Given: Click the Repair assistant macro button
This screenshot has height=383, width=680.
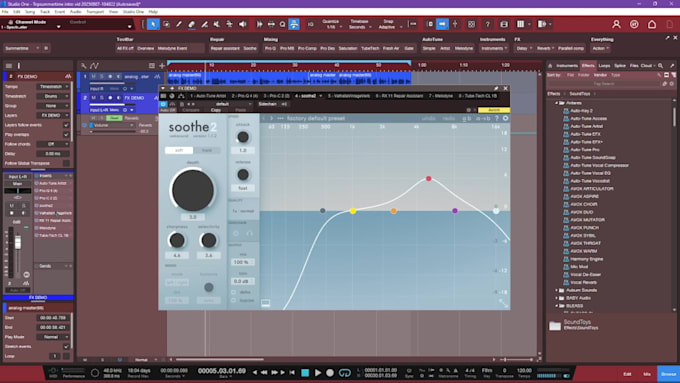Looking at the screenshot, I should tap(225, 48).
